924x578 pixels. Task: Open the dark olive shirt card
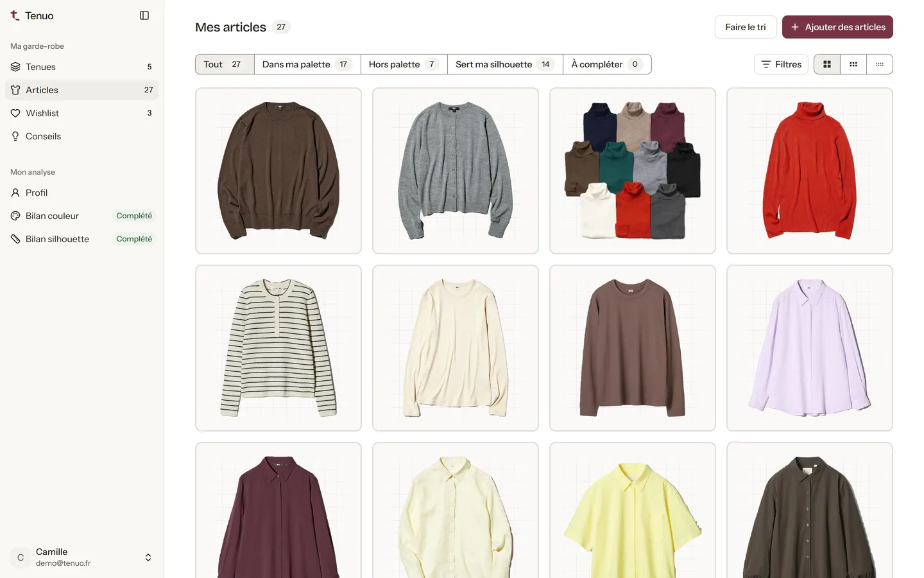click(x=810, y=511)
